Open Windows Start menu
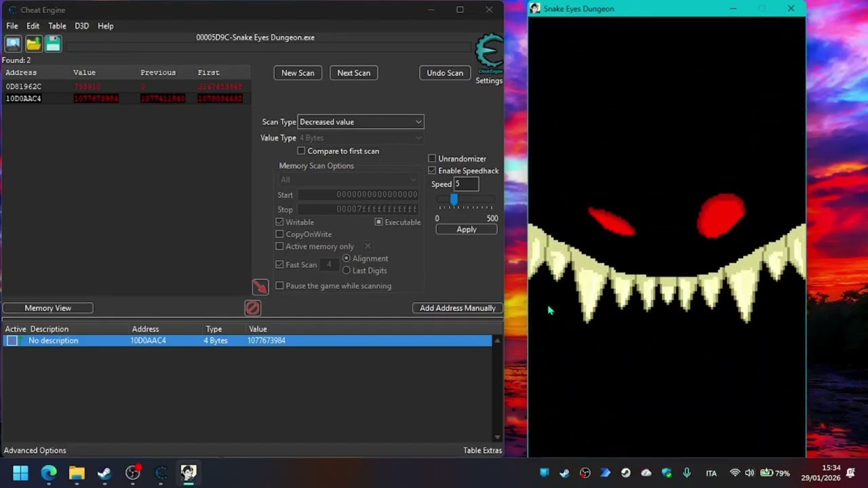868x488 pixels. coord(20,472)
